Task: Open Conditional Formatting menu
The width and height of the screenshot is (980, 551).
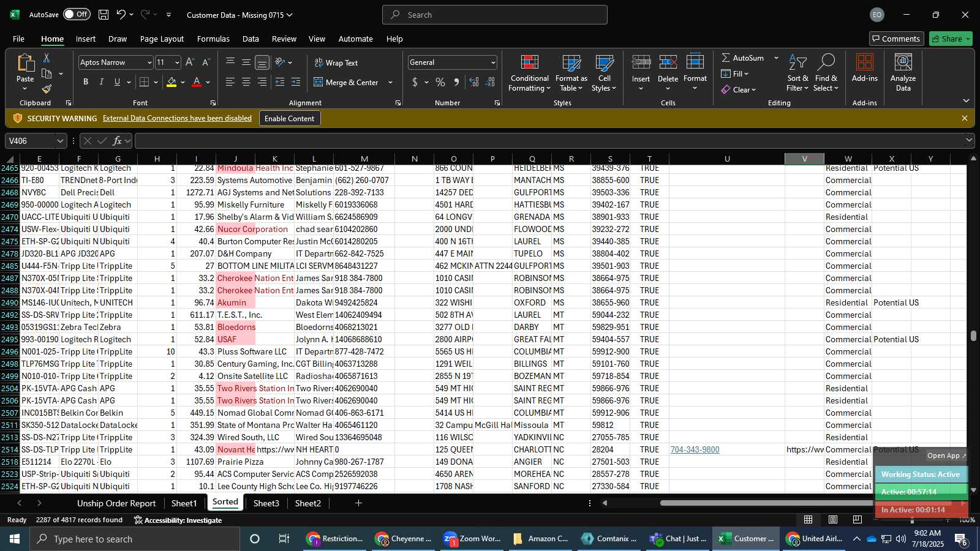Action: pos(529,73)
